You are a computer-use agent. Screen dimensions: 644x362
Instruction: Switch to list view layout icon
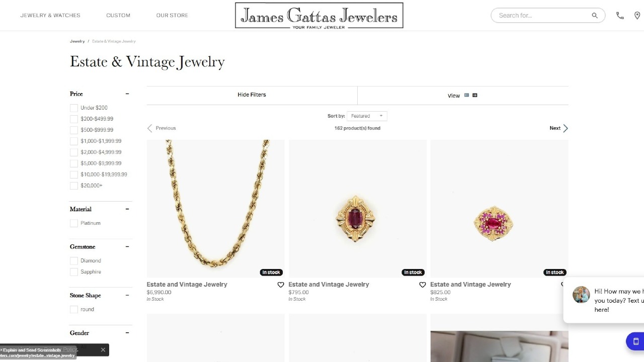[x=475, y=95]
